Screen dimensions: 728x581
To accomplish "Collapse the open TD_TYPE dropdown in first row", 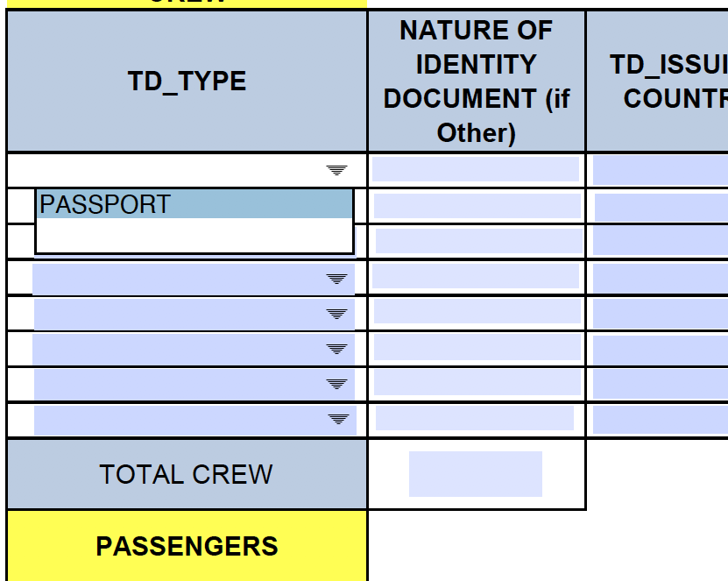I will pyautogui.click(x=337, y=170).
